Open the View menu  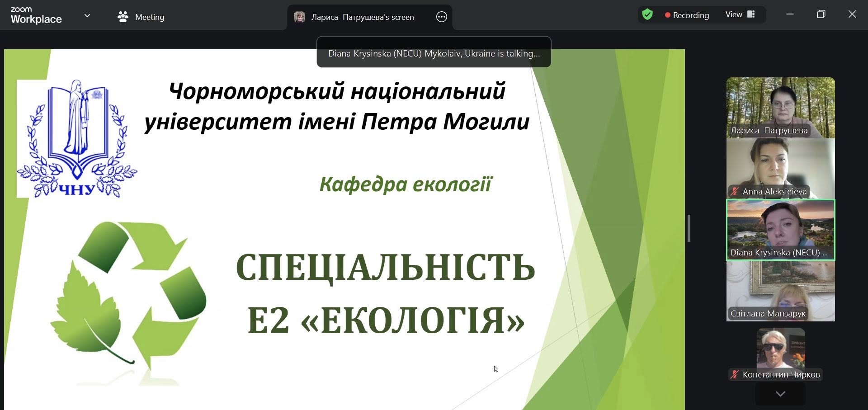tap(734, 14)
